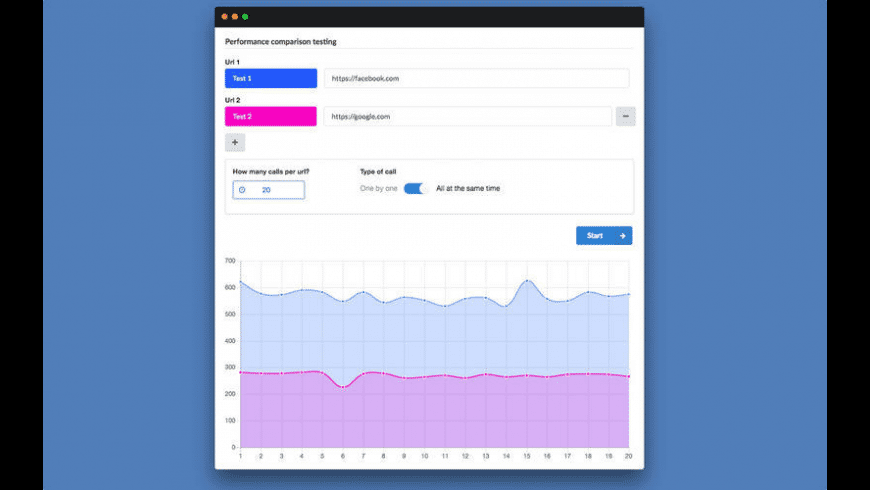The width and height of the screenshot is (870, 490).
Task: Click the 700 label on the y-axis
Action: point(230,260)
